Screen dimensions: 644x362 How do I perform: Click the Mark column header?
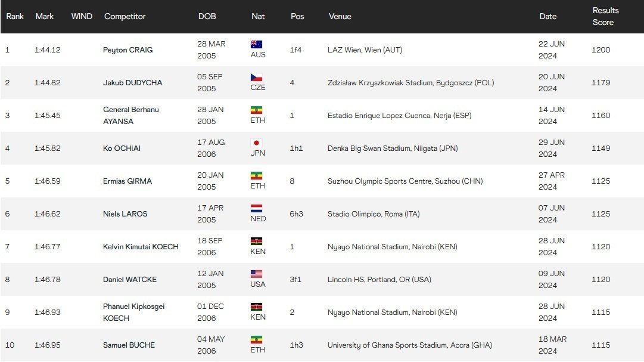pos(45,16)
